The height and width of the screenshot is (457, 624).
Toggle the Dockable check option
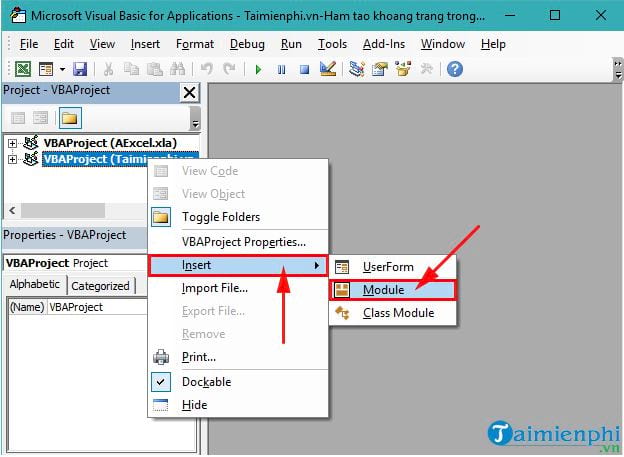point(238,382)
